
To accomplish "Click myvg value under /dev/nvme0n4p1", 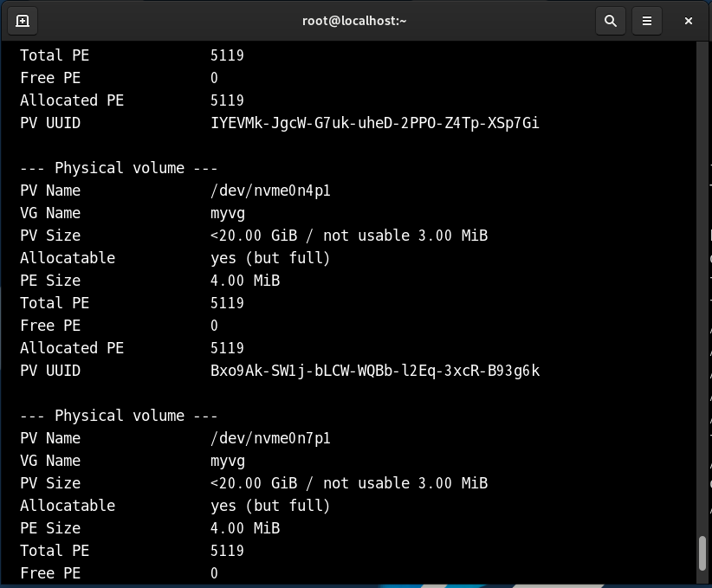I will click(228, 214).
